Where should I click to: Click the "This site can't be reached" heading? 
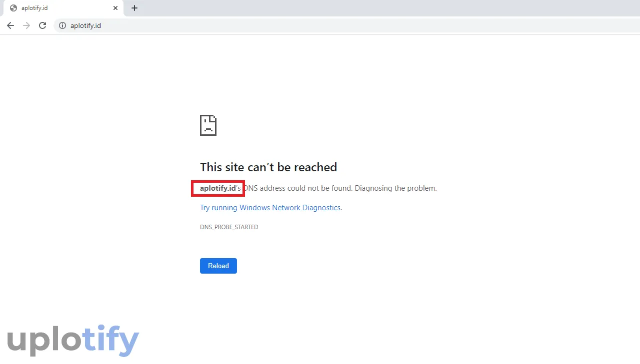click(268, 167)
